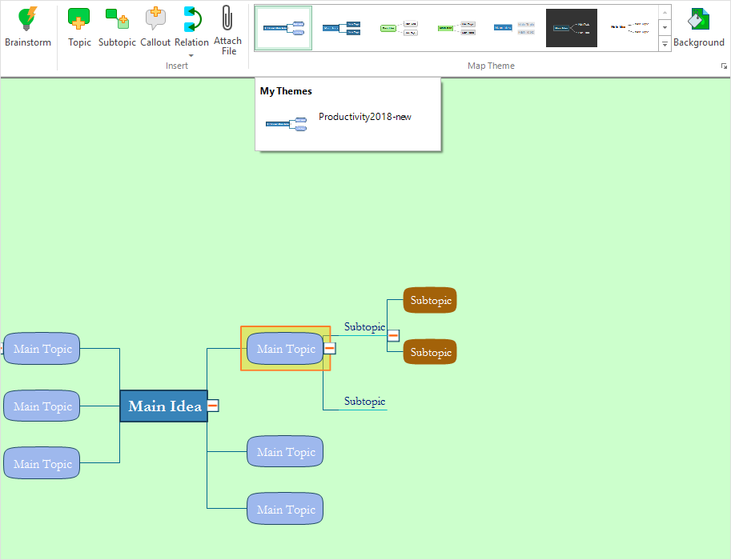Open Map Theme dialog launcher

click(724, 66)
